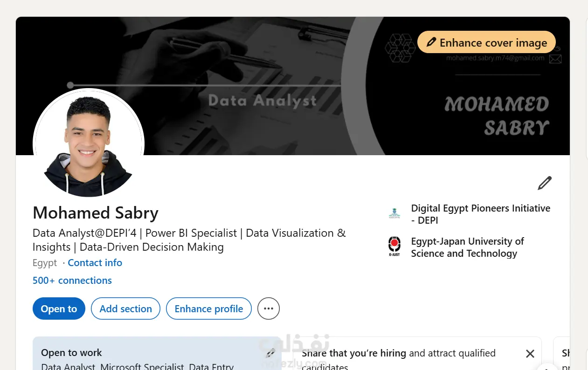Click the Share that you're hiring text
The image size is (588, 370).
353,353
